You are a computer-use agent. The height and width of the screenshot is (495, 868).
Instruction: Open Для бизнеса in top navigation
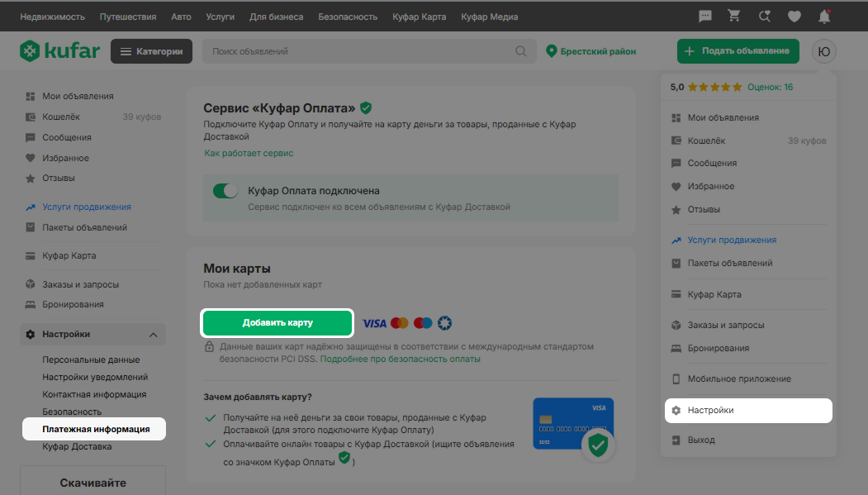(276, 17)
